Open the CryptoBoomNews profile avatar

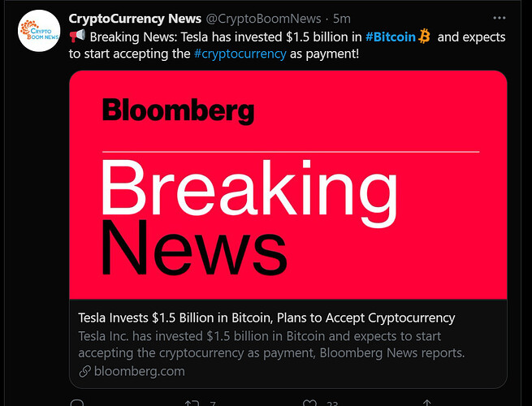pyautogui.click(x=40, y=29)
